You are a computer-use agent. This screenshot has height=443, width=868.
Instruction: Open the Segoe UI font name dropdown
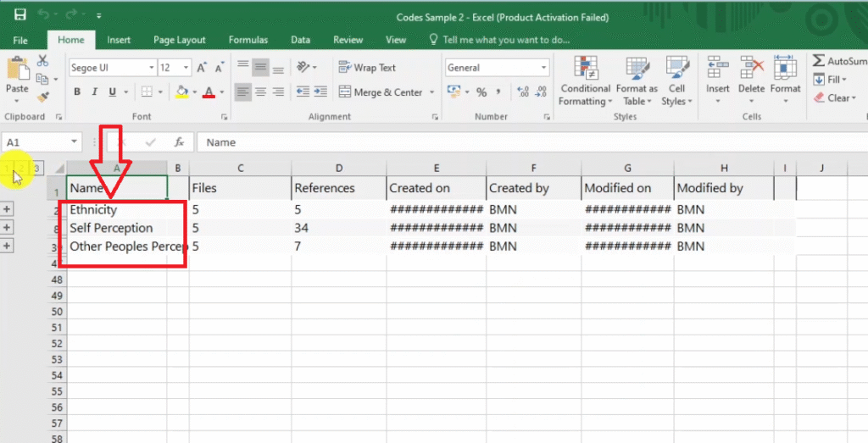tap(152, 68)
